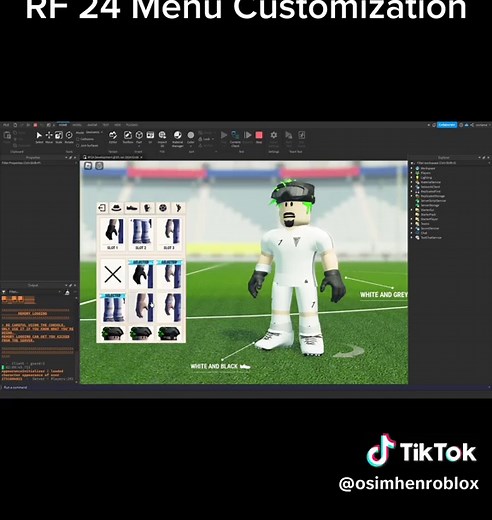Click the X remove-item tile
492x520 pixels.
(x=113, y=275)
